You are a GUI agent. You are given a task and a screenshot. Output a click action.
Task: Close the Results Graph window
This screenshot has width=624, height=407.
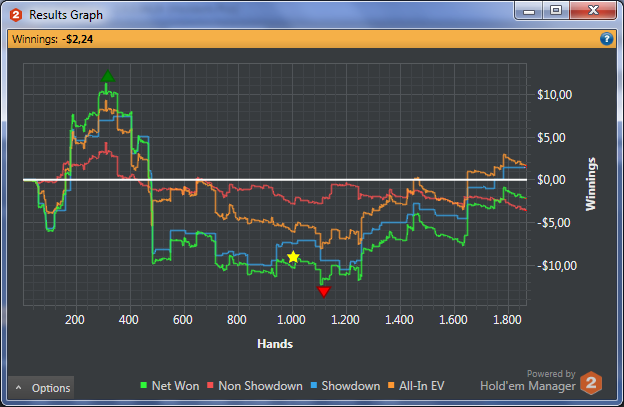pos(593,11)
